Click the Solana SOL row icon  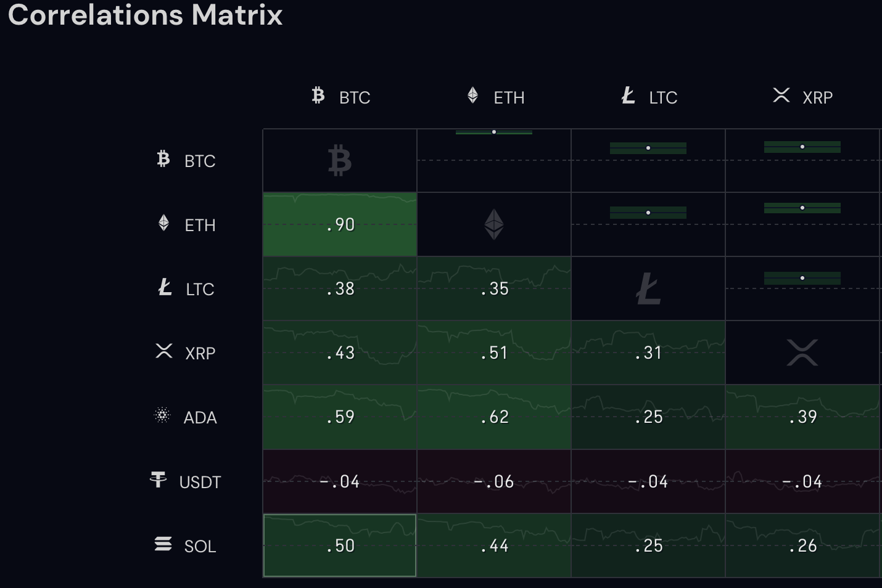163,544
